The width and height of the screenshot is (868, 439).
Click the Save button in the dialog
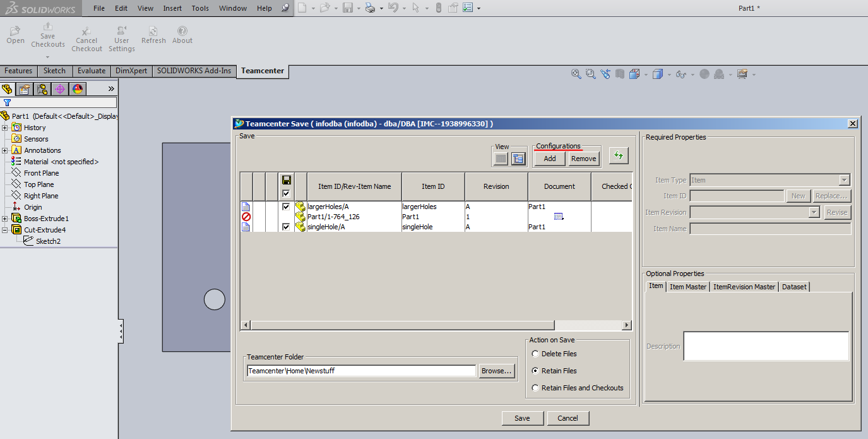point(522,418)
